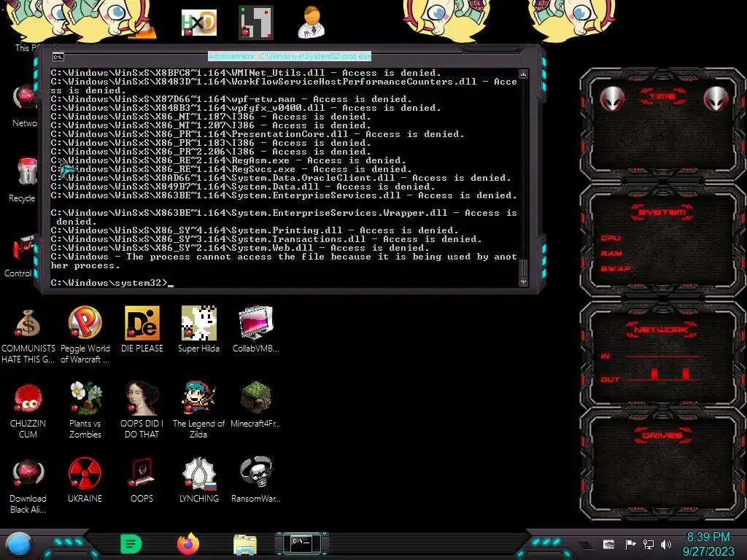747x560 pixels.
Task: Click left alien head in TIME gadget
Action: (x=612, y=98)
